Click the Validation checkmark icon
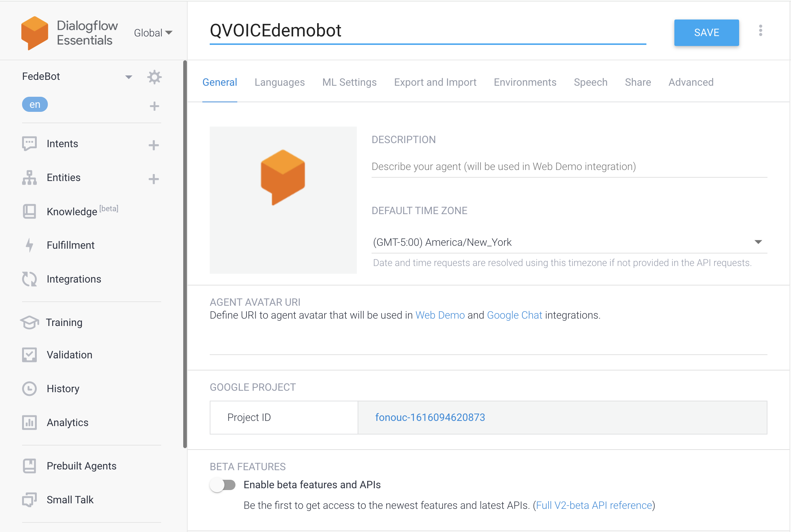 [x=29, y=355]
